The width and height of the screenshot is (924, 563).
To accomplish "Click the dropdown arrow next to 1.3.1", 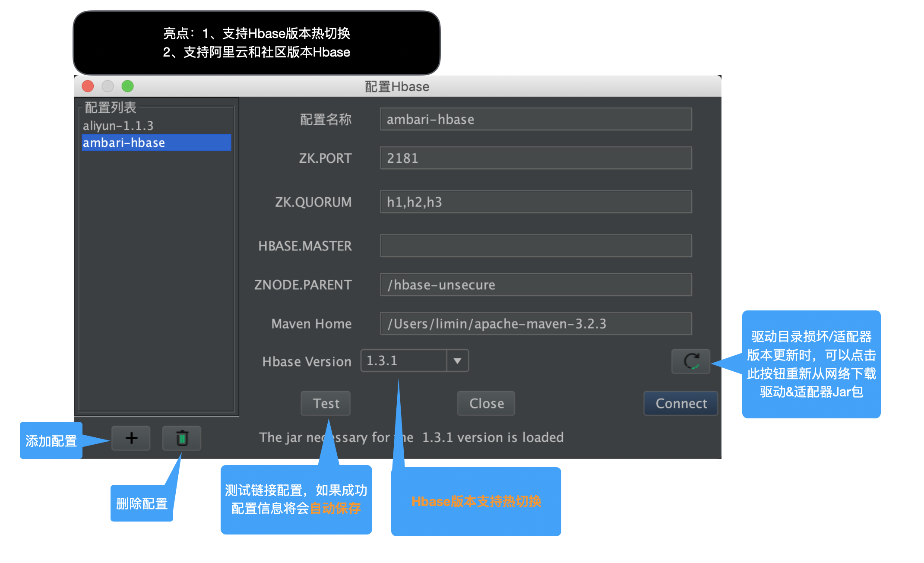I will pos(458,361).
